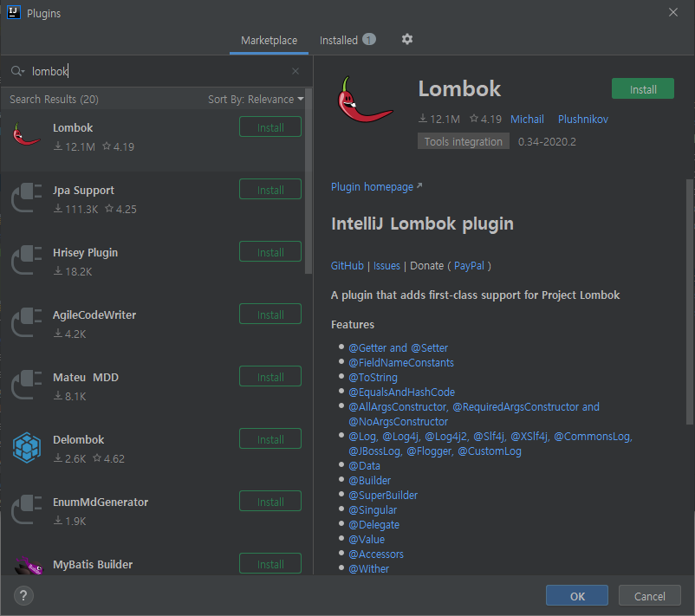Click the Tools integration tag

[x=463, y=141]
